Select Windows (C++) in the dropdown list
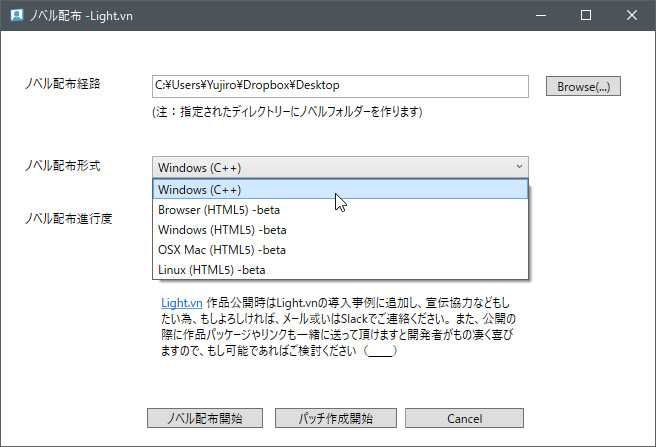The image size is (656, 447). click(340, 189)
